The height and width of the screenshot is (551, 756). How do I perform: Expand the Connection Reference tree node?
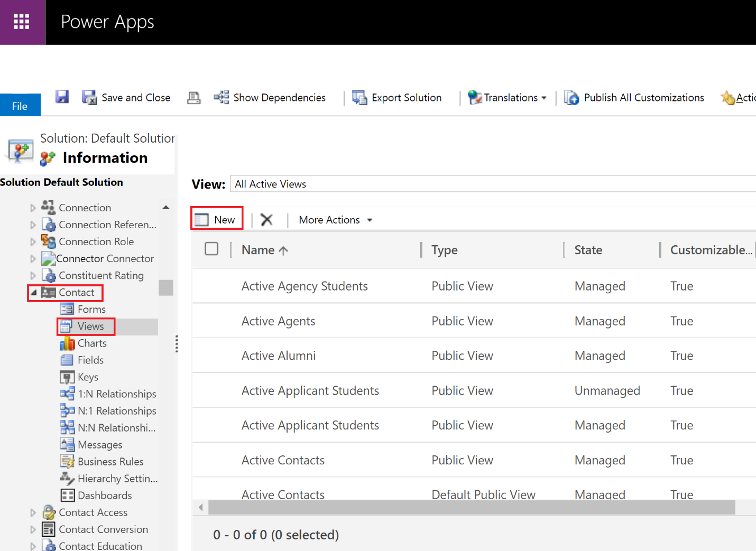tap(33, 225)
